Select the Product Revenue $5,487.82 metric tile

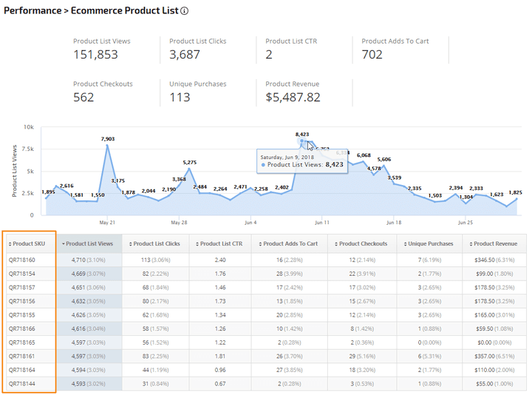click(x=293, y=92)
